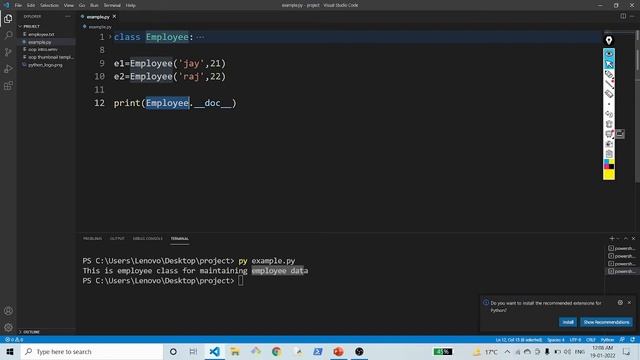Open the Extensions view
This screenshot has height=360, width=640.
pos(8,86)
